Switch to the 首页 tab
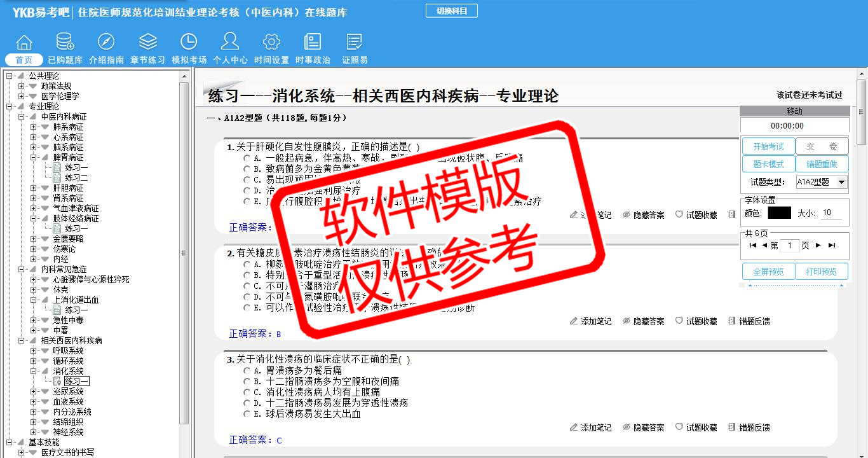This screenshot has width=868, height=458. pos(24,60)
